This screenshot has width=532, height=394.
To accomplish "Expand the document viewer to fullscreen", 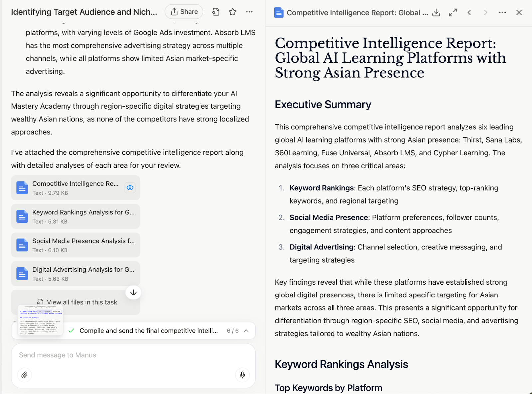I will coord(453,13).
